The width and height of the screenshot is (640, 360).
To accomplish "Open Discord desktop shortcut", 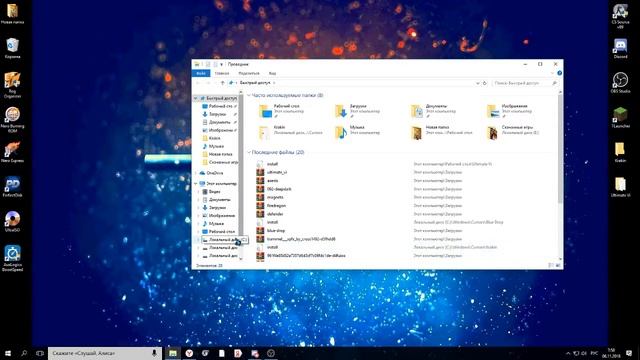I will coord(620,48).
